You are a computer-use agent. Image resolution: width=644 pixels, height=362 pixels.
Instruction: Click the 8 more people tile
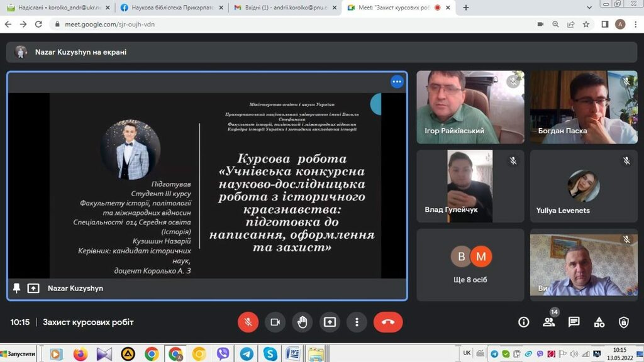click(470, 263)
